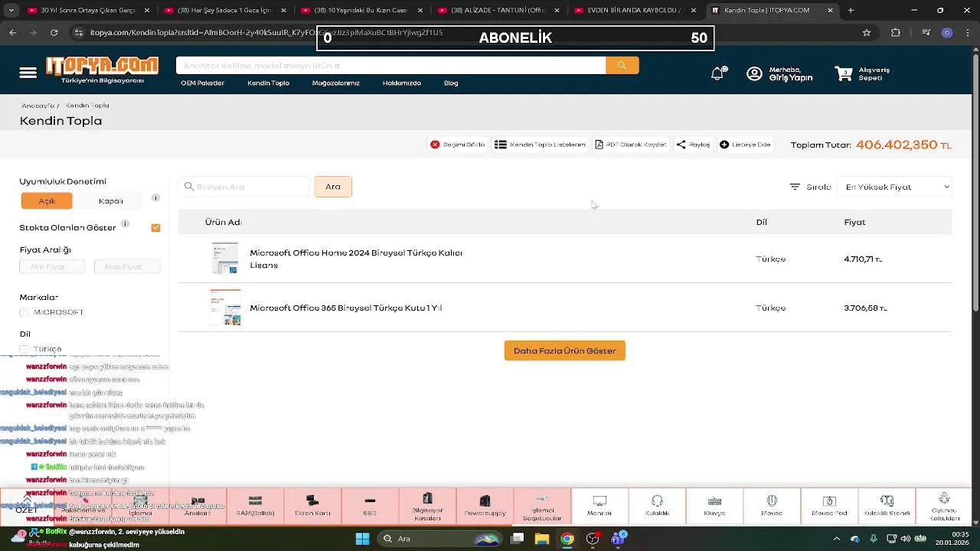The height and width of the screenshot is (551, 980).
Task: Check the MICROSOFT brand checkbox
Action: click(x=24, y=312)
